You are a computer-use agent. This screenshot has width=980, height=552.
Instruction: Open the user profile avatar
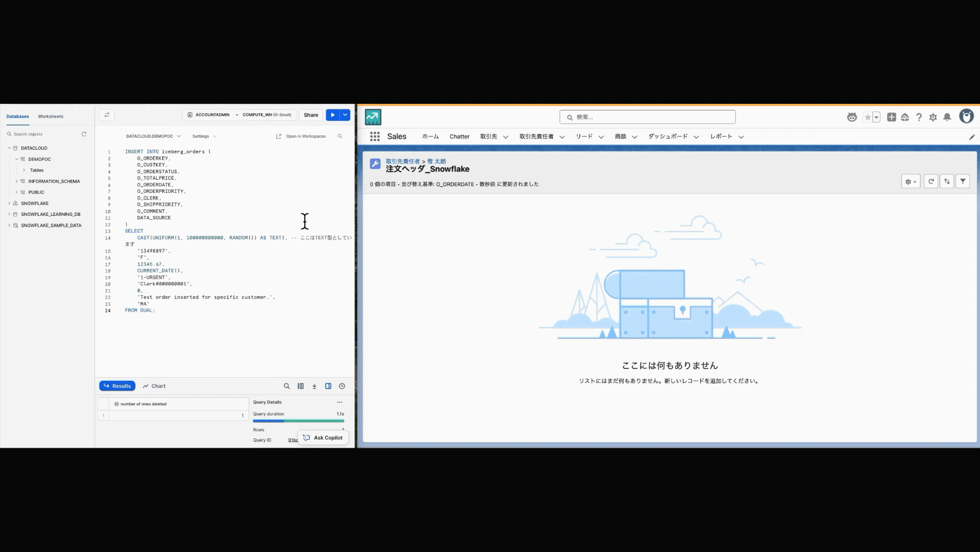coord(966,116)
